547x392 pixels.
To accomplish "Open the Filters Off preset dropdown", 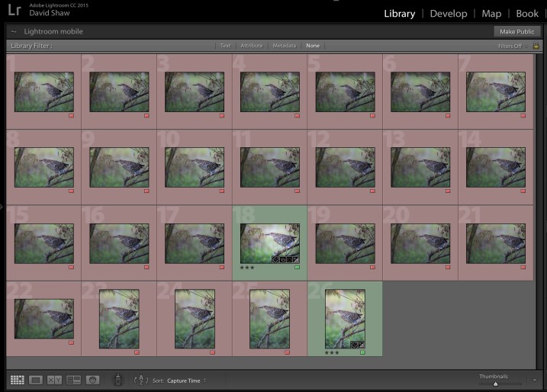I will click(x=510, y=46).
